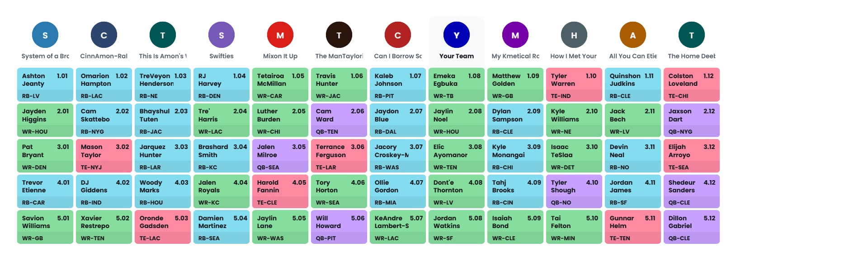Click the Your Team column label
Viewport: 868px width, 261px height.
point(457,56)
